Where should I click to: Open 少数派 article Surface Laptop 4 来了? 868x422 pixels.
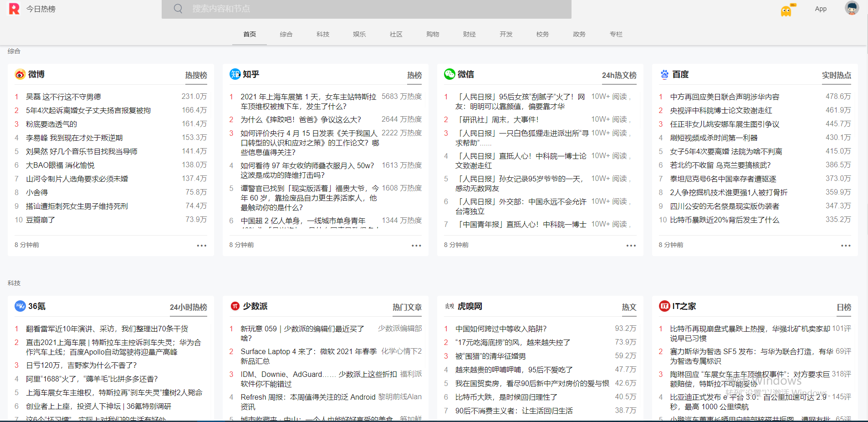pos(309,356)
